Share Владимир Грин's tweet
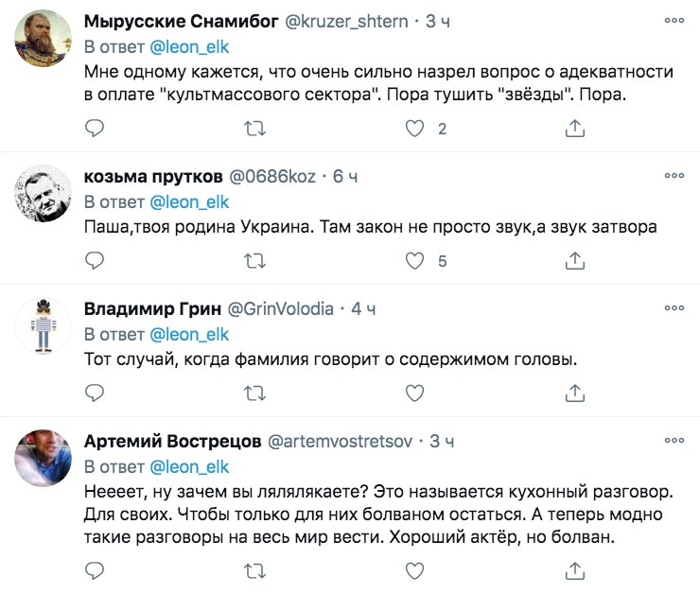Screen dimensions: 700x594 pyautogui.click(x=575, y=392)
